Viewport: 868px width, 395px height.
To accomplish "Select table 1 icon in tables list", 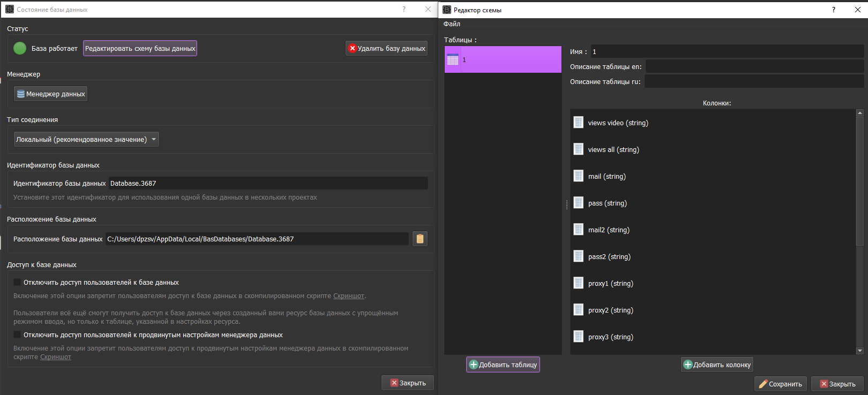I will pos(453,59).
